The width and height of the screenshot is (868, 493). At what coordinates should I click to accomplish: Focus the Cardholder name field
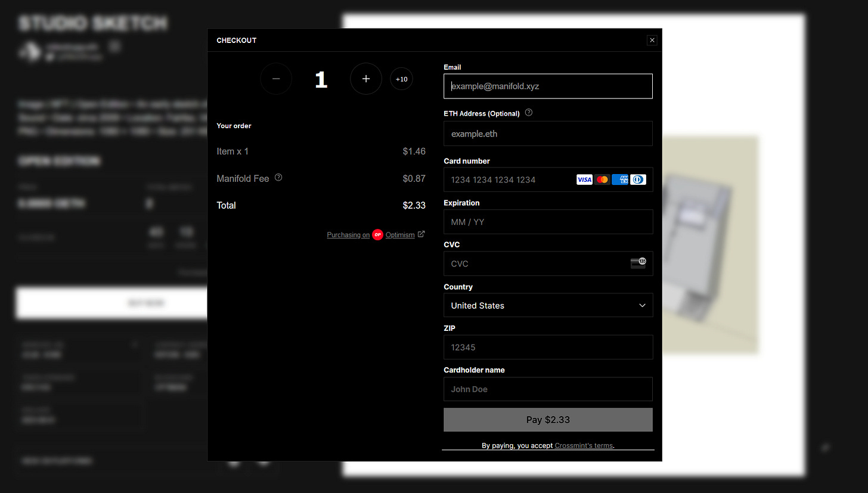548,389
